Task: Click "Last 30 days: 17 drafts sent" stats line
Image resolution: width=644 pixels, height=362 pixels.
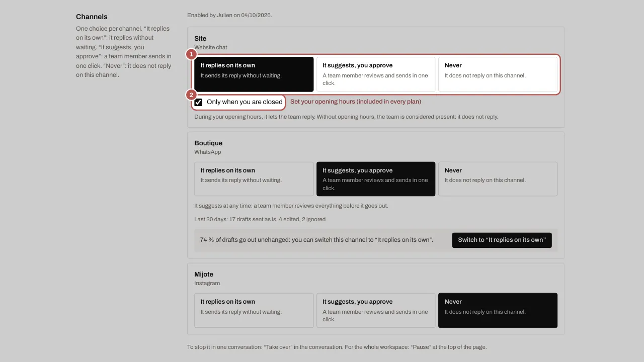Action: 260,219
